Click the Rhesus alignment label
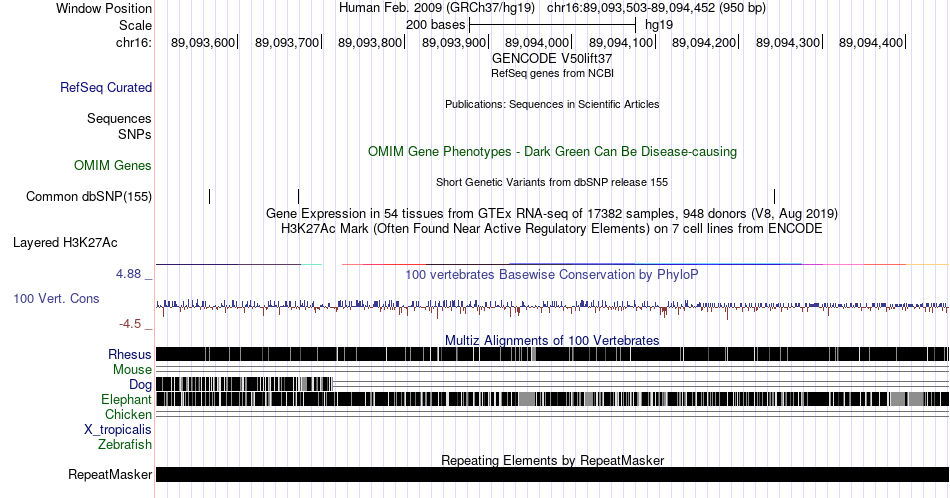The image size is (950, 498). click(130, 354)
